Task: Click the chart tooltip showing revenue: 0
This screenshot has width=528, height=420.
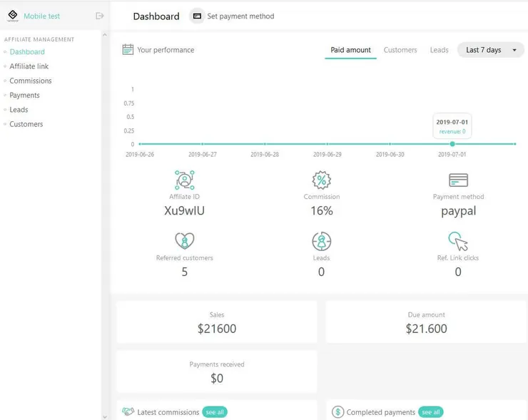Action: (x=452, y=126)
